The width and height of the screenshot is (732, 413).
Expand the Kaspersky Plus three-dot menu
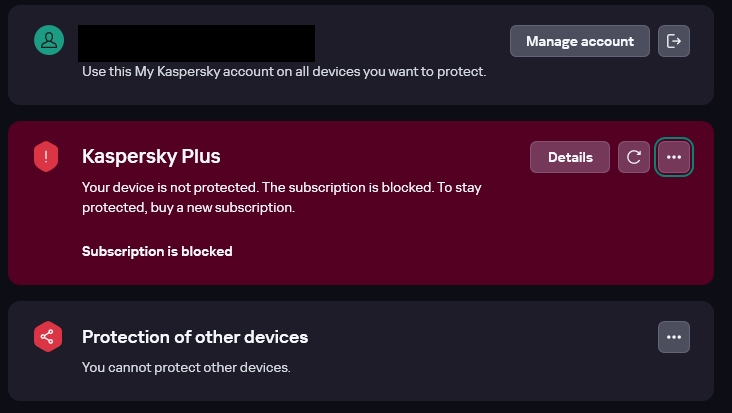tap(674, 157)
